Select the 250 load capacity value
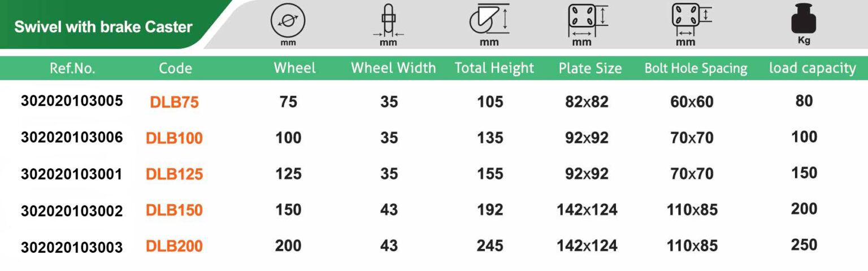 click(804, 245)
